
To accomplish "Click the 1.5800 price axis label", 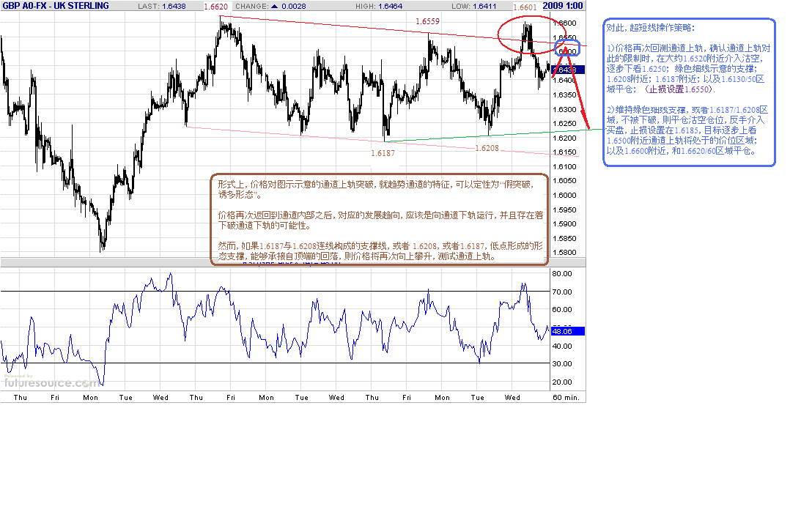I will tap(564, 252).
